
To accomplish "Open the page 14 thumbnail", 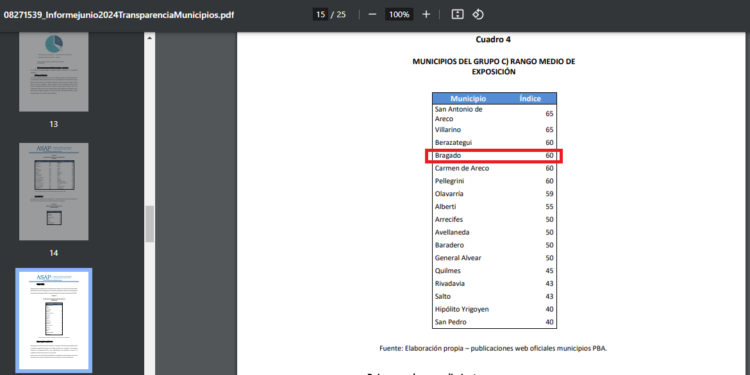I will [54, 191].
